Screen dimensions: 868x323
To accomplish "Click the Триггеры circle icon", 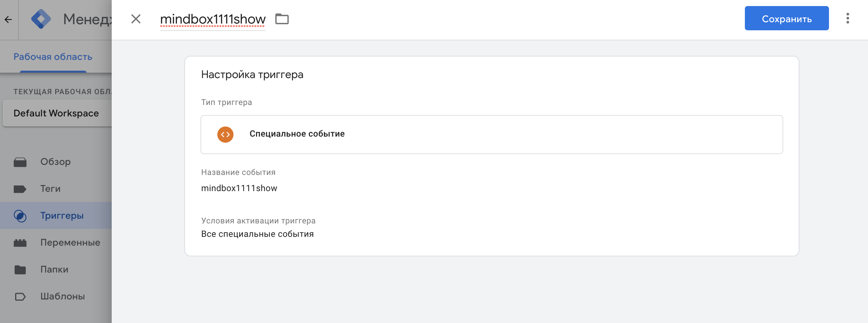I will [x=20, y=216].
